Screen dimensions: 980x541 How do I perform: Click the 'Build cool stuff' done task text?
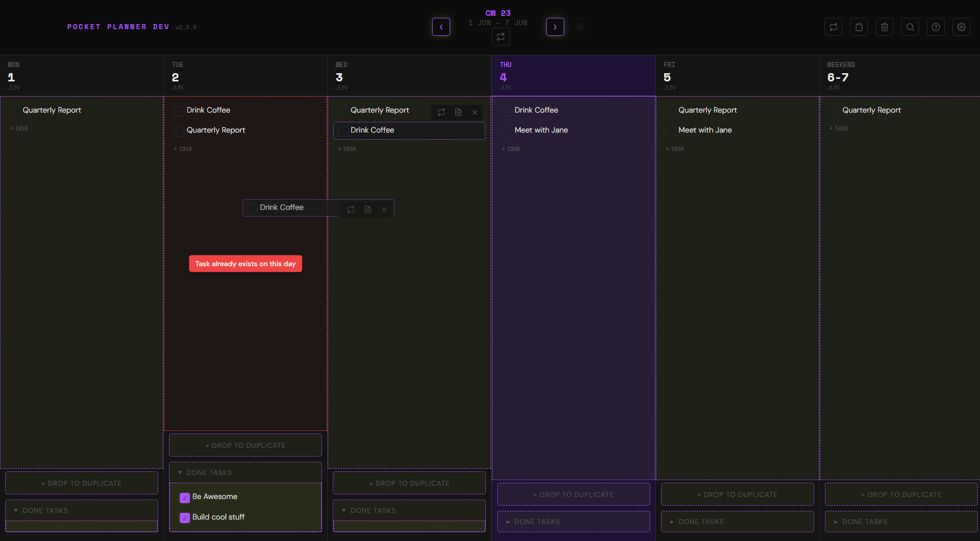tap(219, 517)
